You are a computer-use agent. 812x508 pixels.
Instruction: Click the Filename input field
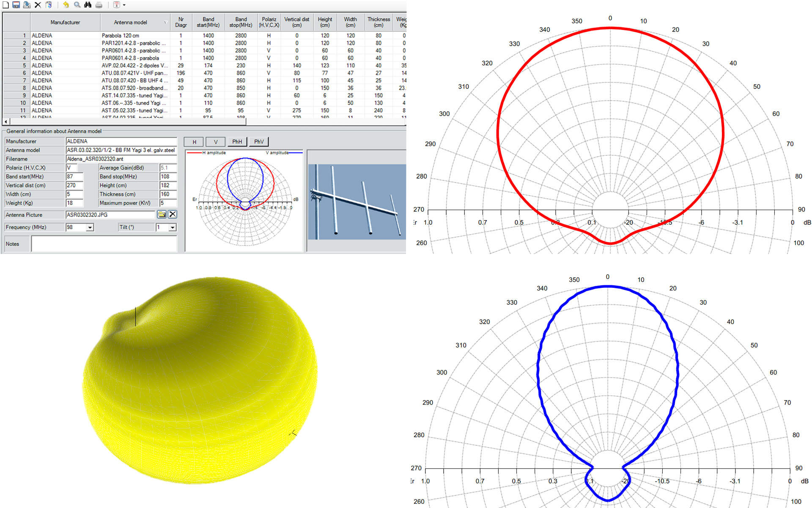point(121,159)
